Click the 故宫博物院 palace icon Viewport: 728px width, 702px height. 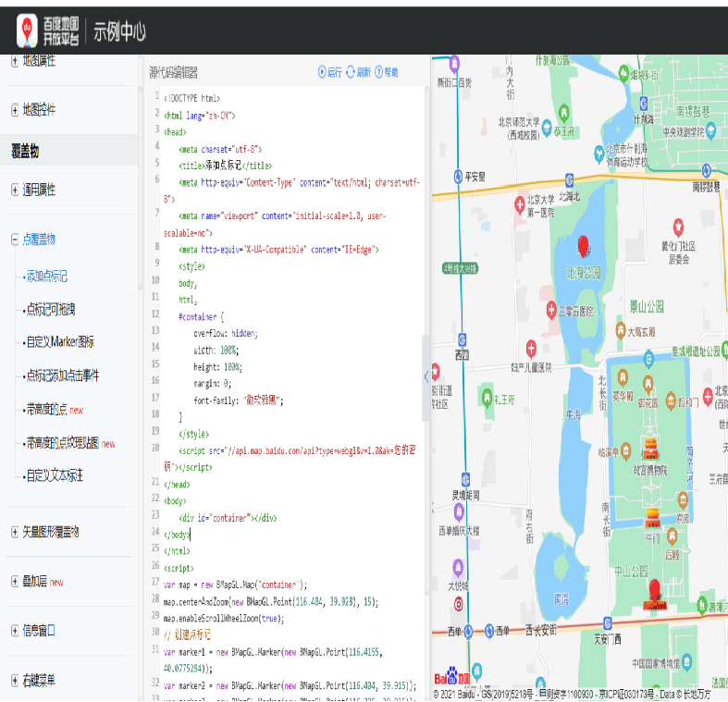click(x=650, y=449)
